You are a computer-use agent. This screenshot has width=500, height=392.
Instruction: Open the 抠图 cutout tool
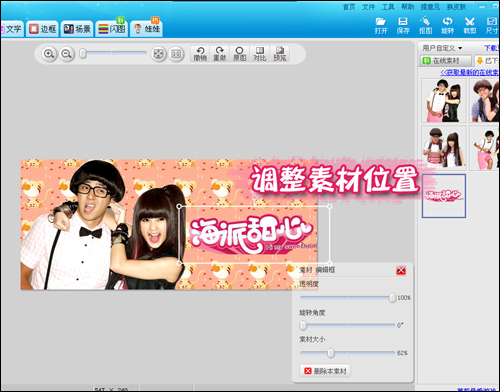tap(425, 25)
